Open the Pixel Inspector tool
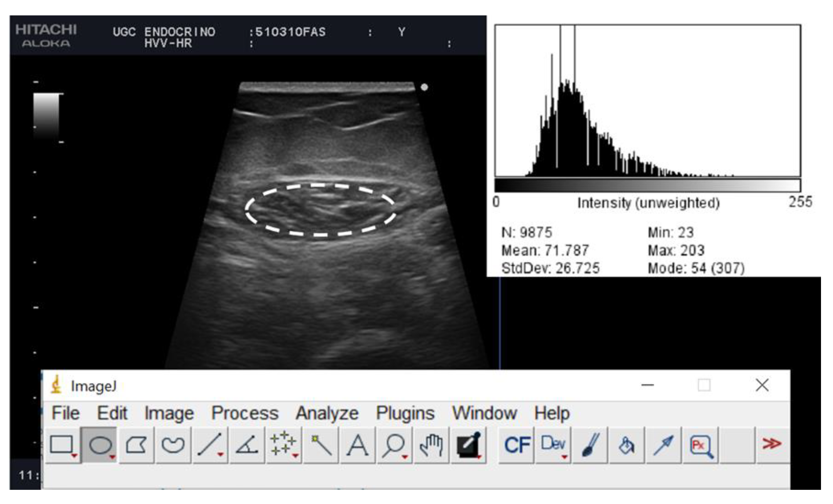 click(701, 445)
